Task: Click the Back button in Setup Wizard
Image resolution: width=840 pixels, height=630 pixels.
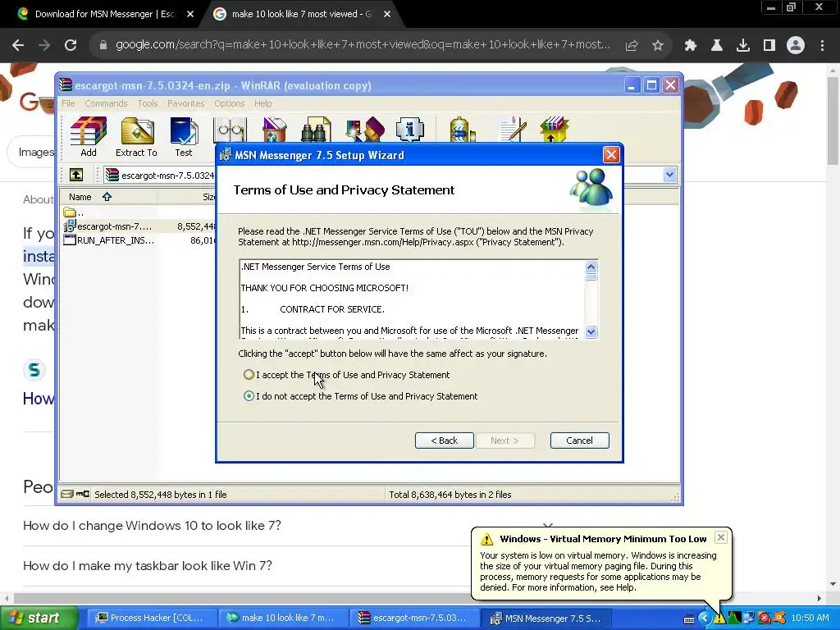Action: pos(444,441)
